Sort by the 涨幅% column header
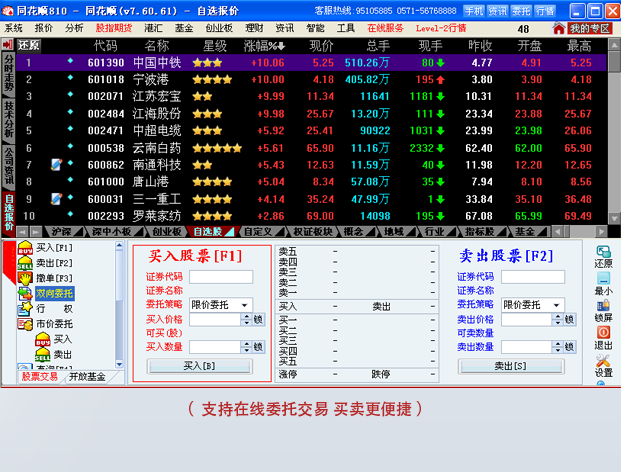Viewport: 621px width, 472px height. [264, 46]
